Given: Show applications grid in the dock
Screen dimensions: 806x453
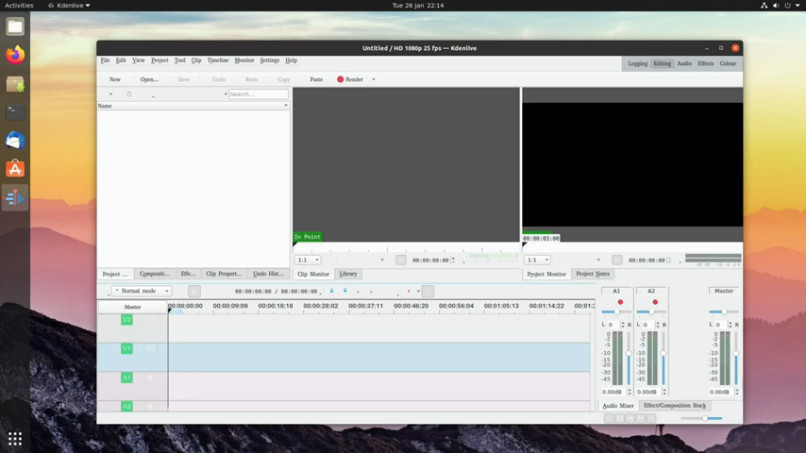Looking at the screenshot, I should coord(15,439).
